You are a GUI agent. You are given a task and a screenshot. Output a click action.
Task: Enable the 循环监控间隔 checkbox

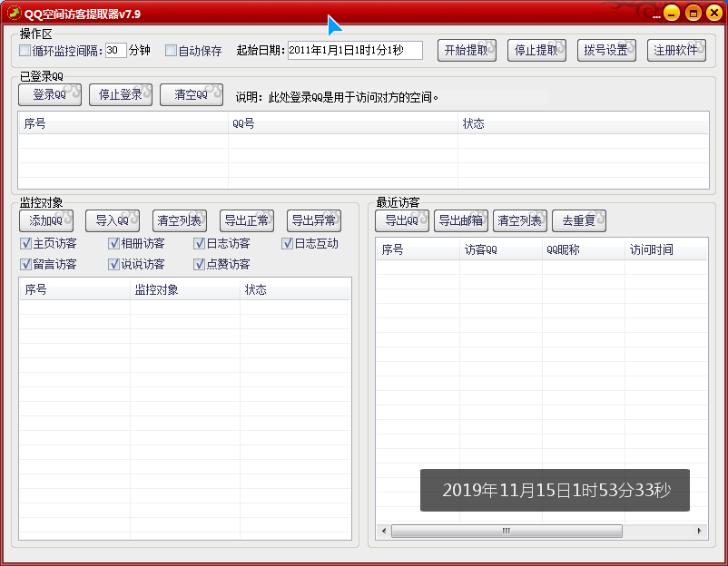[x=25, y=50]
